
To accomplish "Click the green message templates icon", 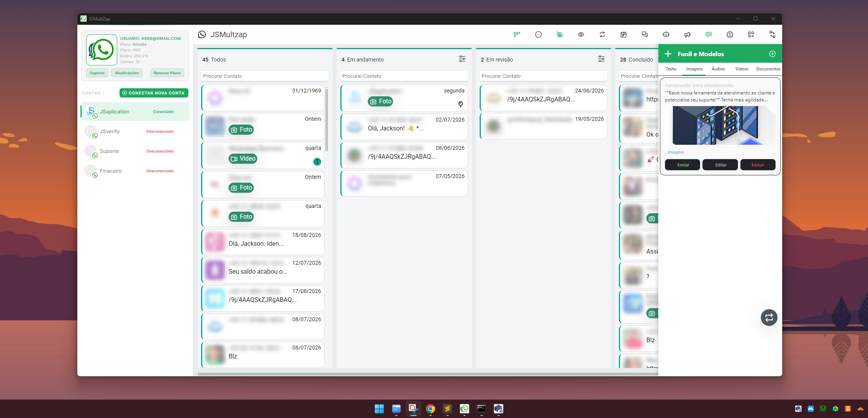I will 708,34.
